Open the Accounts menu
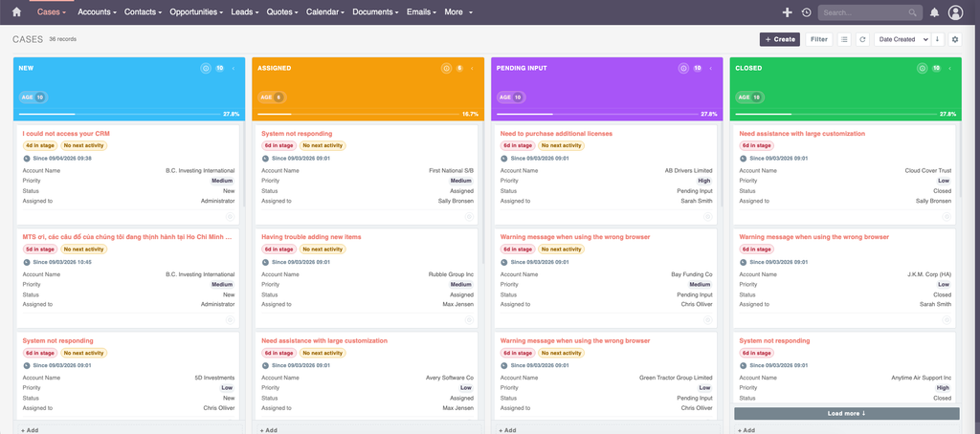The width and height of the screenshot is (980, 434). coord(97,11)
